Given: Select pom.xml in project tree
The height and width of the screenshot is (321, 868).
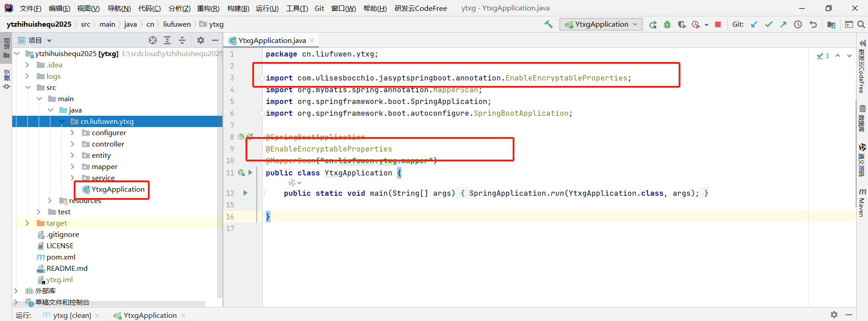Looking at the screenshot, I should pyautogui.click(x=56, y=257).
